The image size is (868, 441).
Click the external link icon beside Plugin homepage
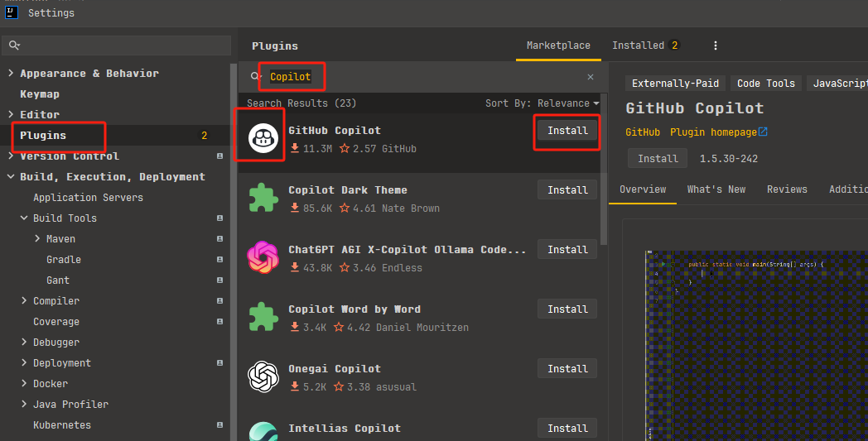763,132
